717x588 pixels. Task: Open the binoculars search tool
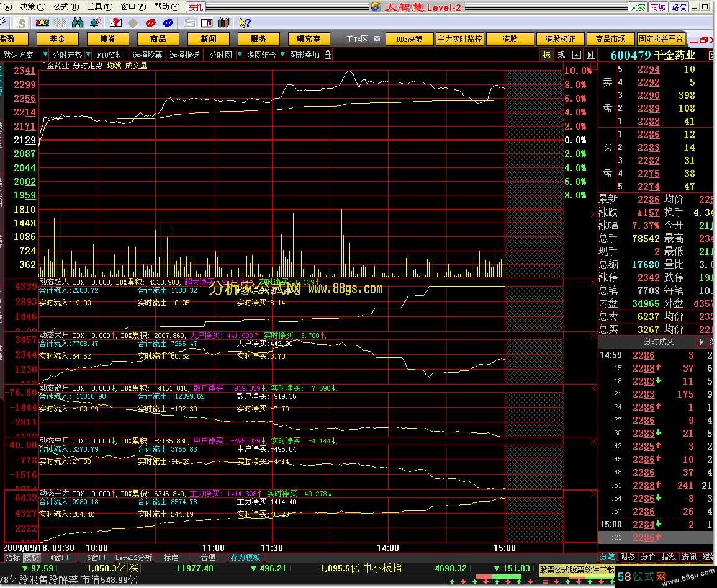[78, 22]
